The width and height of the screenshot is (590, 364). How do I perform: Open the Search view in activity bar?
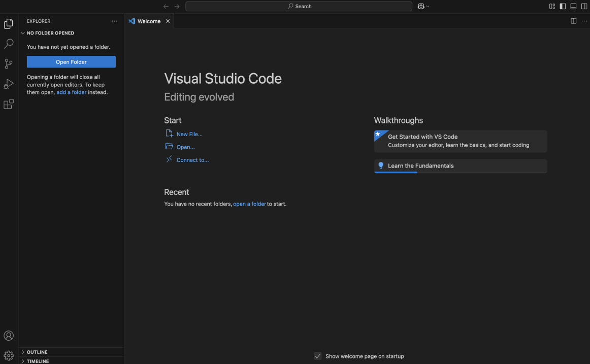coord(9,44)
